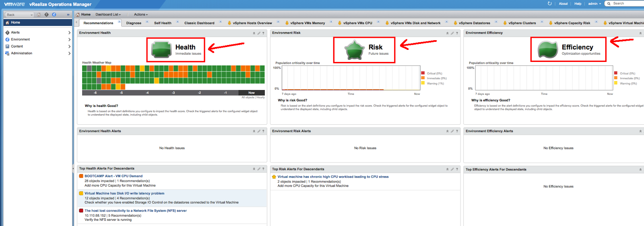This screenshot has height=226, width=644.
Task: Click the alerts diamond icon in navigation toolbar
Action: point(46,14)
